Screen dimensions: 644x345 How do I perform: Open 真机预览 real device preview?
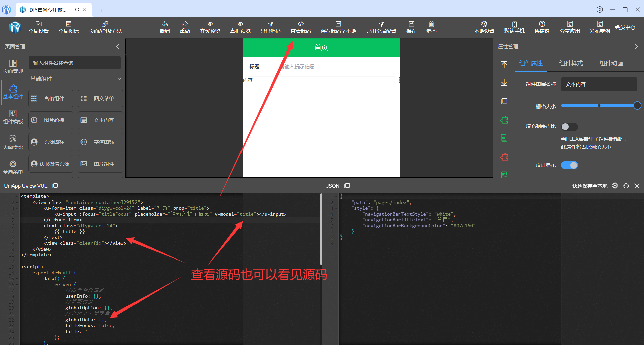(240, 27)
